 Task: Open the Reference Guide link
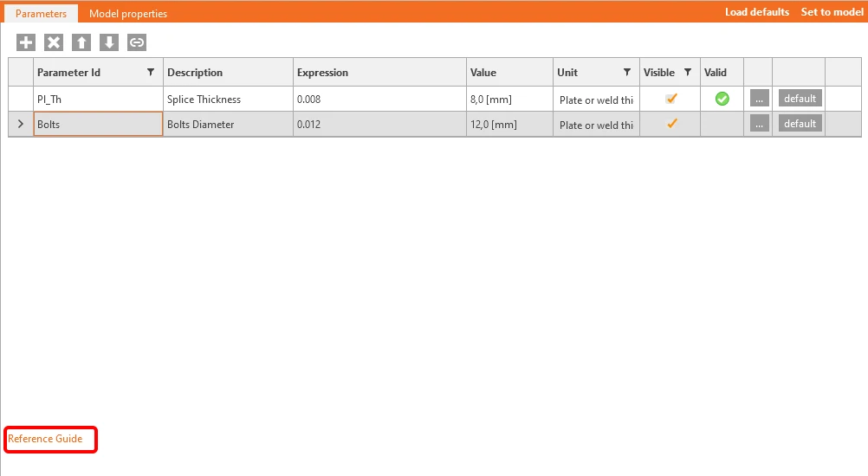click(x=45, y=439)
